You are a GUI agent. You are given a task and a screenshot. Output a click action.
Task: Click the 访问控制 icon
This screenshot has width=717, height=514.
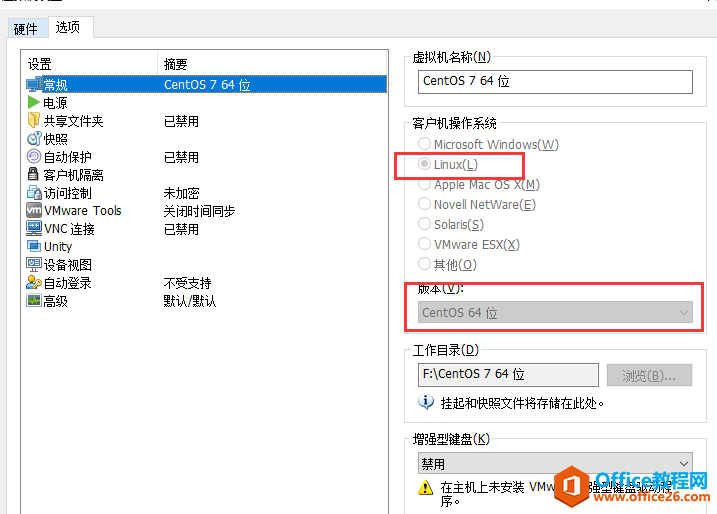point(34,193)
